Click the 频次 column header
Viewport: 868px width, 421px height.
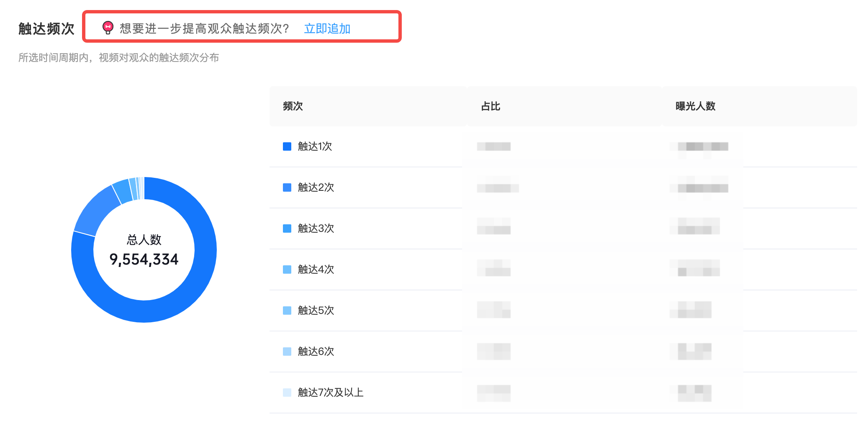click(293, 106)
